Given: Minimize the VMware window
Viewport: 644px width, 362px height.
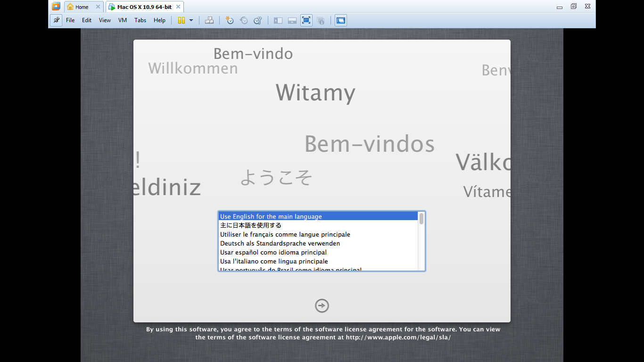Looking at the screenshot, I should 560,7.
